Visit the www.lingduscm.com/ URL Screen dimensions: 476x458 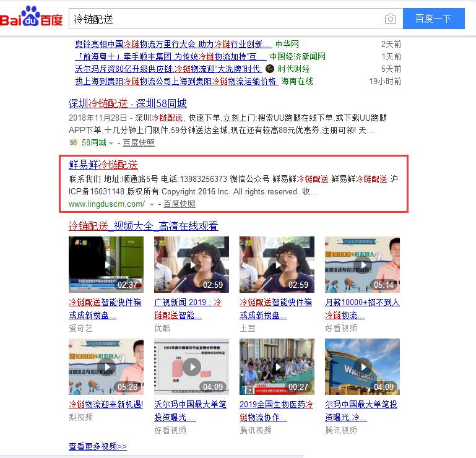(106, 204)
